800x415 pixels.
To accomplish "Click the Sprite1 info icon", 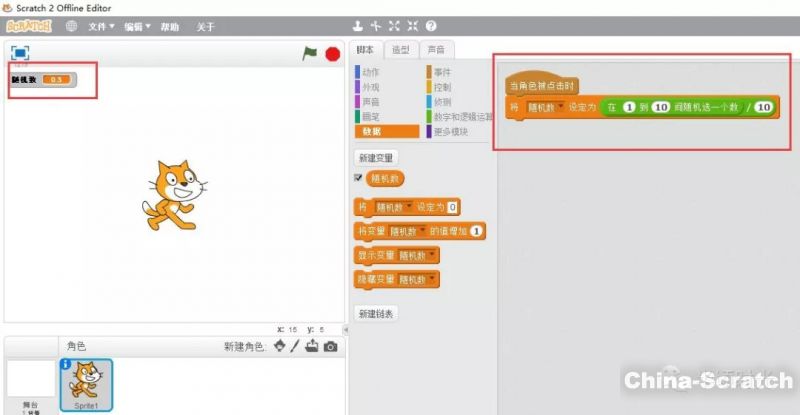I will 66,365.
